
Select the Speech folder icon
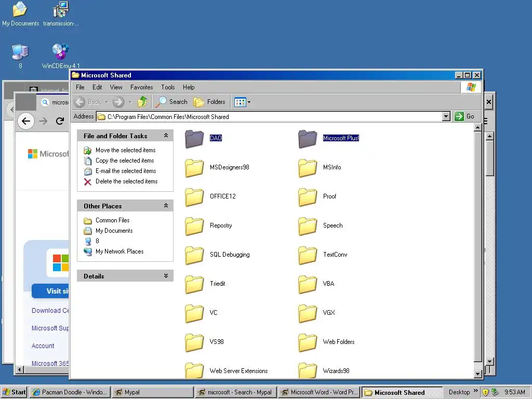[308, 227]
